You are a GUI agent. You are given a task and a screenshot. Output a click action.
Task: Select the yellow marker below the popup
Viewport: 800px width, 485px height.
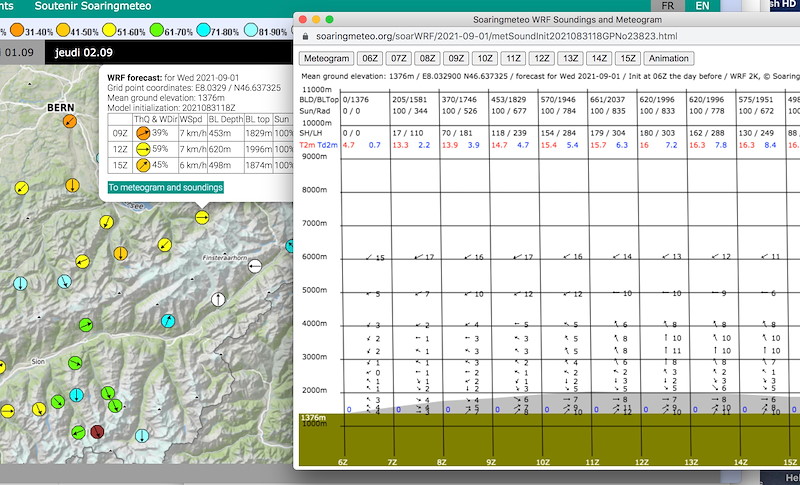point(202,218)
